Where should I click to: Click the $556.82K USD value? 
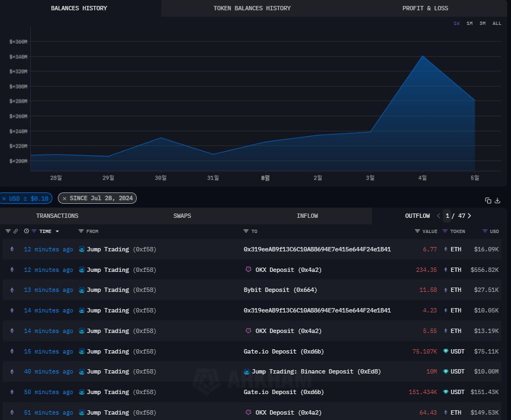point(485,270)
